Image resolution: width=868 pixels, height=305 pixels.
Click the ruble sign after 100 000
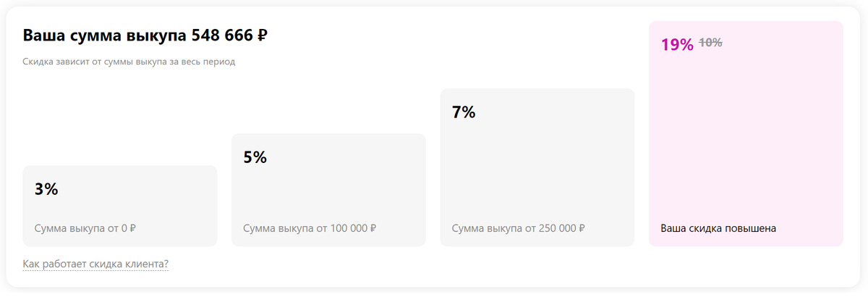[373, 228]
